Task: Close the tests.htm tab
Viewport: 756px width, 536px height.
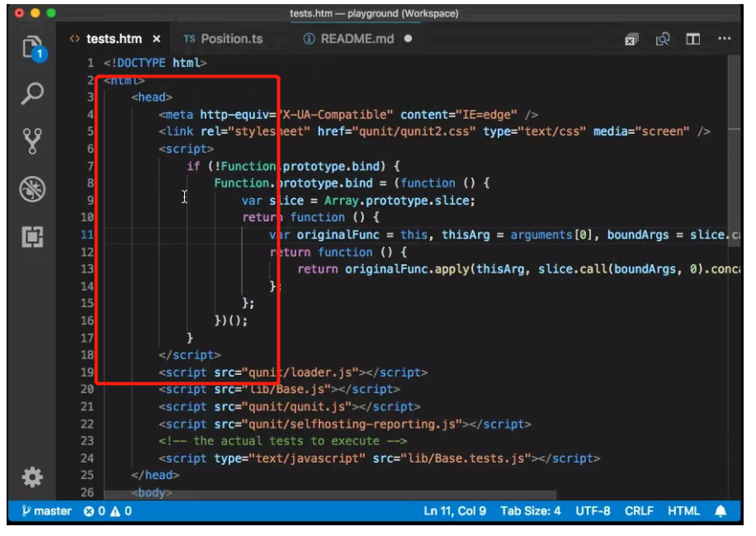Action: click(x=157, y=39)
